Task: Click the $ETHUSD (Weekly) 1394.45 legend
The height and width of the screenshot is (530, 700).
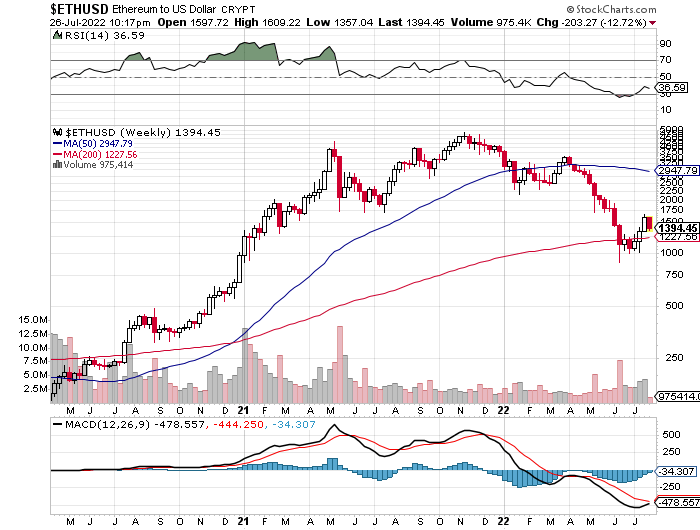Action: (143, 132)
